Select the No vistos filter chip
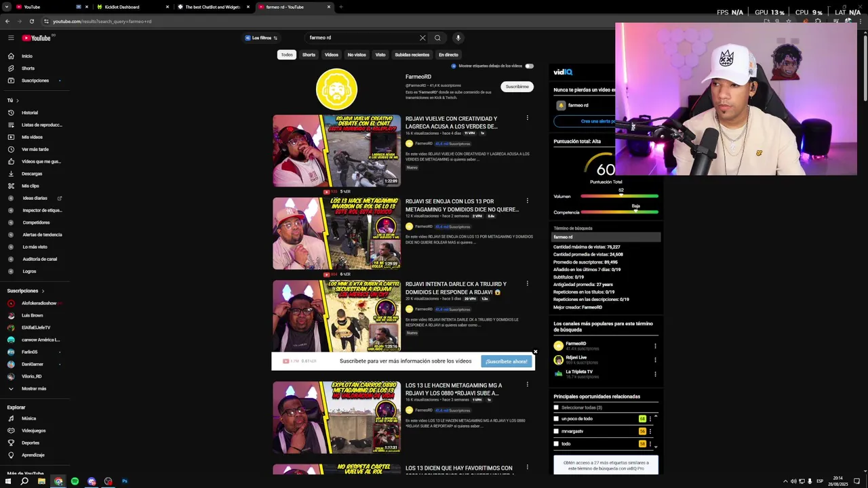Viewport: 868px width, 488px height. 357,55
